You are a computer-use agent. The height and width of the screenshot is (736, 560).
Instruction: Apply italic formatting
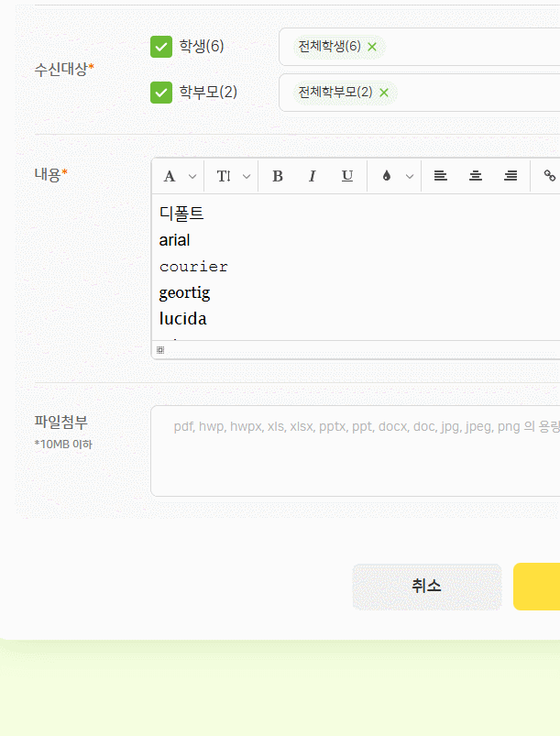[x=312, y=176]
